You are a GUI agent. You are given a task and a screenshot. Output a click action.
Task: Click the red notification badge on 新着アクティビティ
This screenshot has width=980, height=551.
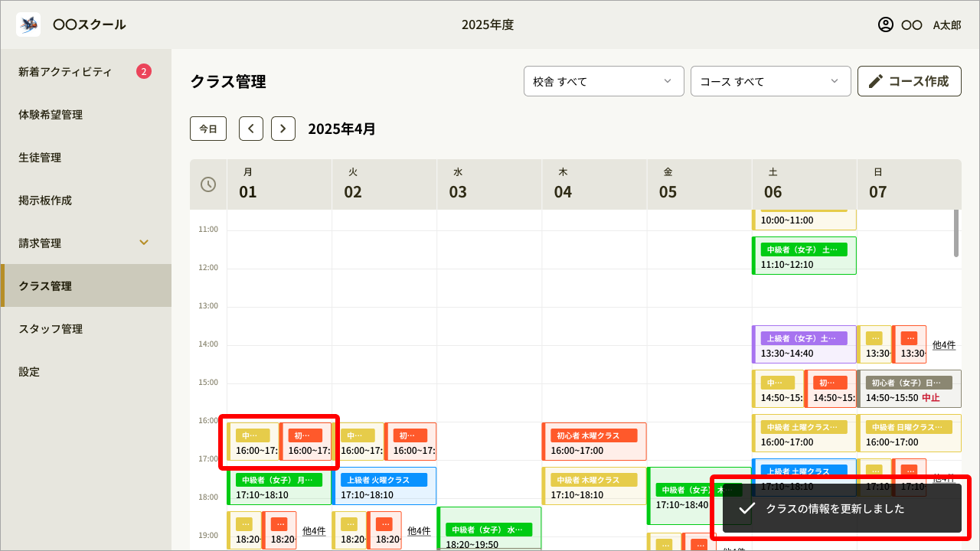144,72
